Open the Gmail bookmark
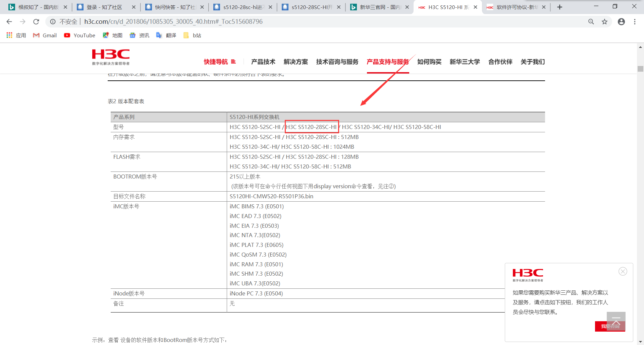Viewport: 644px width, 345px height. click(45, 35)
